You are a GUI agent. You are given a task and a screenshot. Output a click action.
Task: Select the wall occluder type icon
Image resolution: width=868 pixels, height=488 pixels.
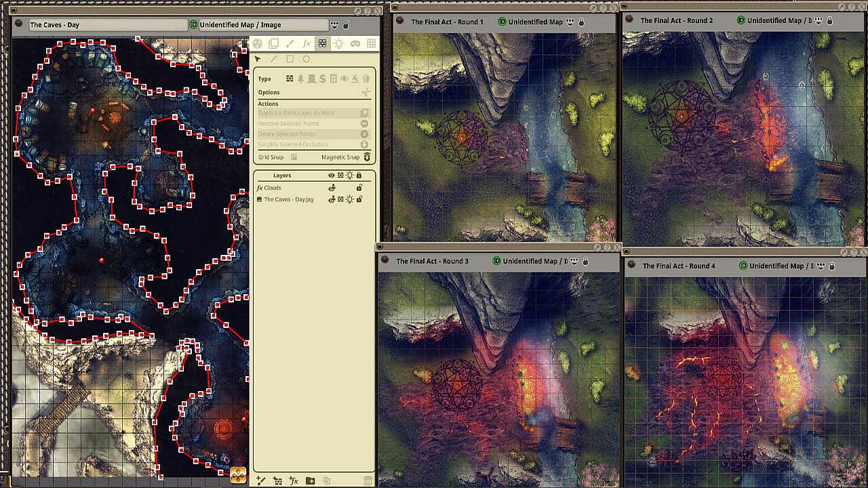290,79
